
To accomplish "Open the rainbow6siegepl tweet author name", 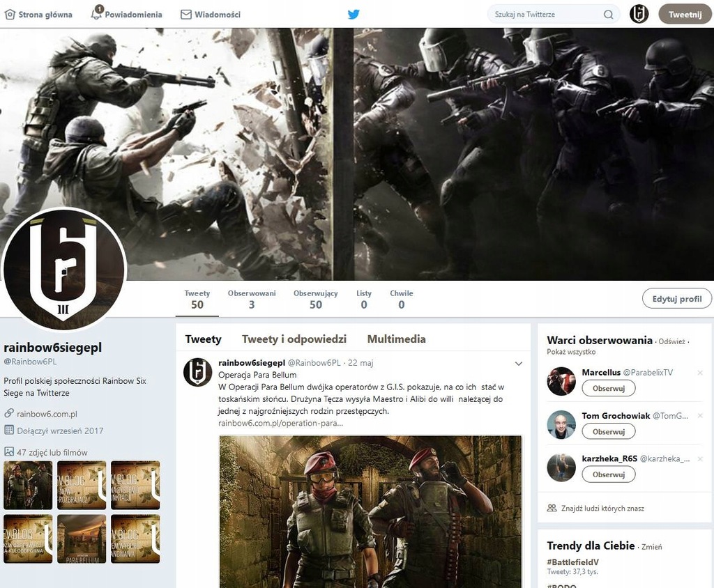I will (251, 363).
